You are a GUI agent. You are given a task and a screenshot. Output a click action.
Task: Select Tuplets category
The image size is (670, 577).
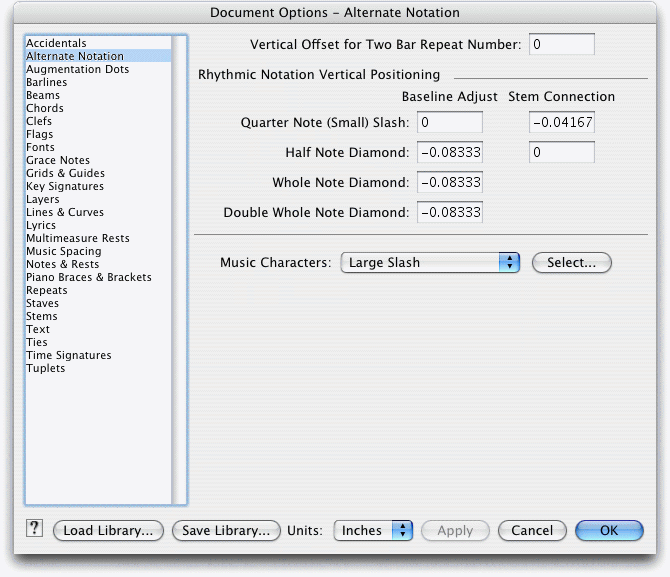click(98, 368)
